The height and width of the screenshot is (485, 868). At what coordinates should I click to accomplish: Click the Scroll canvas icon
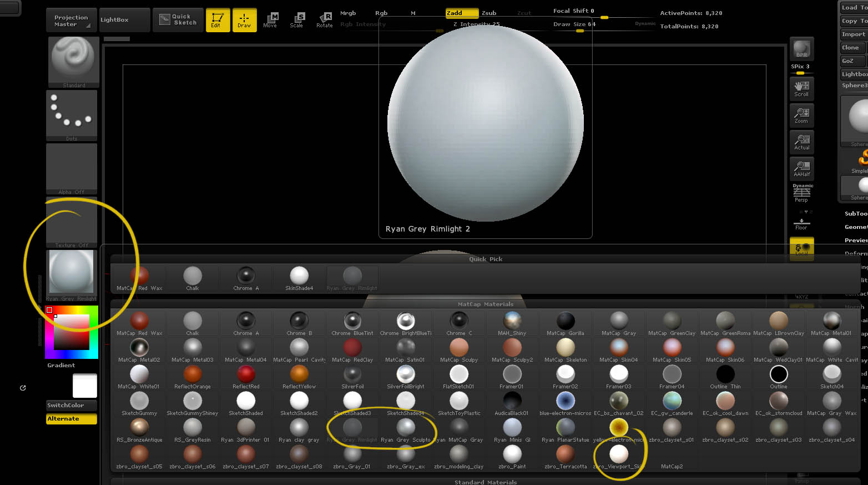tap(801, 88)
